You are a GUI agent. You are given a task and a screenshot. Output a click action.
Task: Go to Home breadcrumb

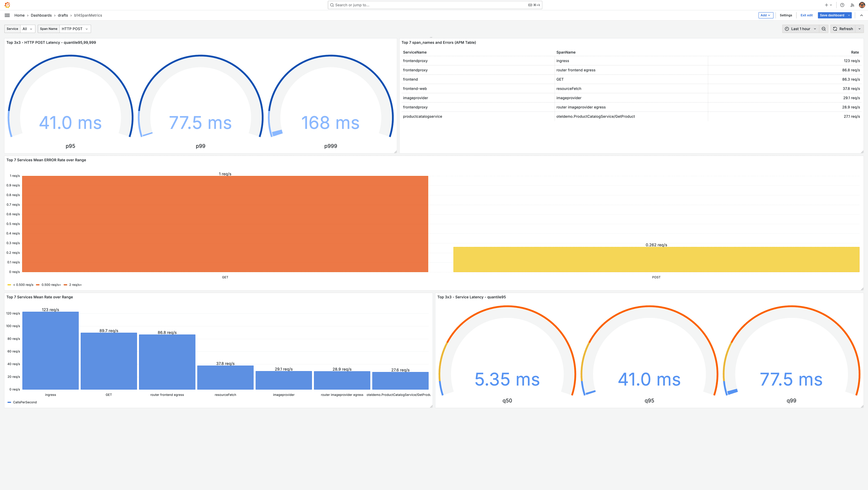pyautogui.click(x=19, y=15)
